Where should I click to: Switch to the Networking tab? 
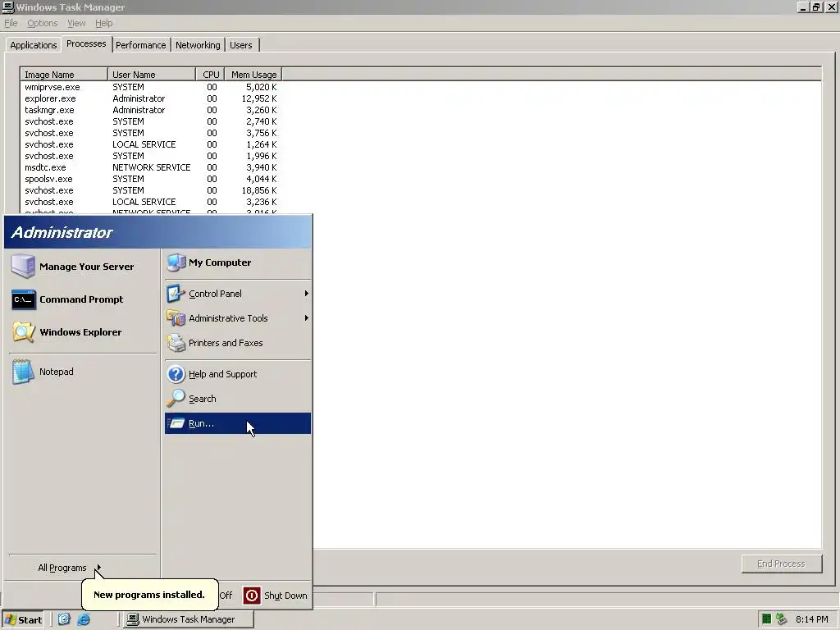(x=198, y=45)
